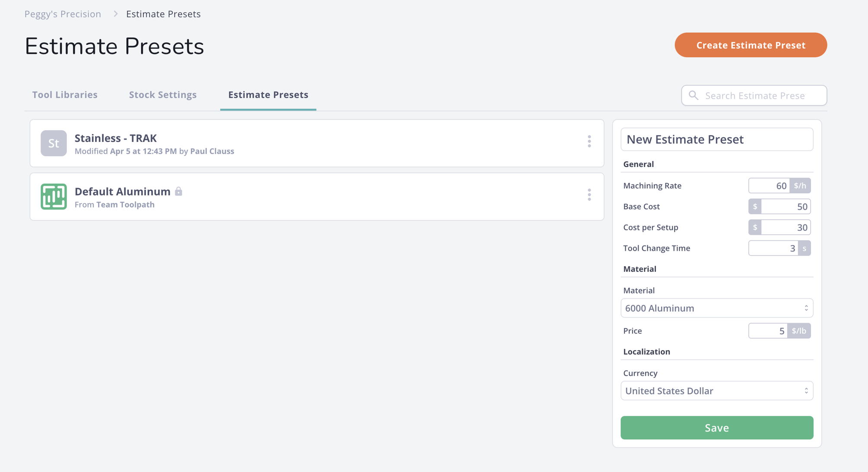Image resolution: width=868 pixels, height=472 pixels.
Task: Click the $/h unit badge on Machining Rate
Action: coord(800,186)
